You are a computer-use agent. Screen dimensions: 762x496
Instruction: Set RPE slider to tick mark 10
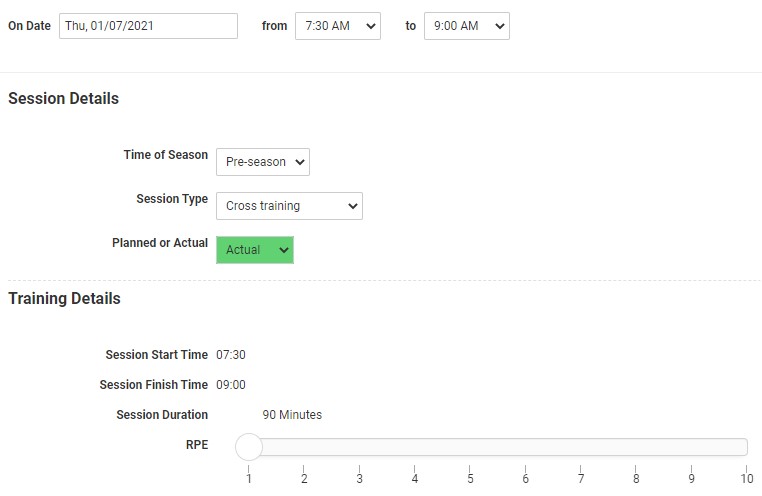point(746,447)
